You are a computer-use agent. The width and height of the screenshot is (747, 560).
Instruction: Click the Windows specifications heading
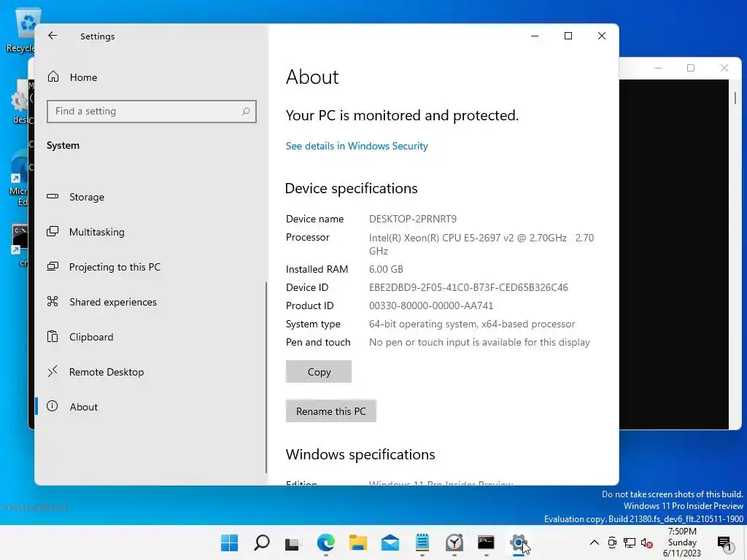pos(360,455)
